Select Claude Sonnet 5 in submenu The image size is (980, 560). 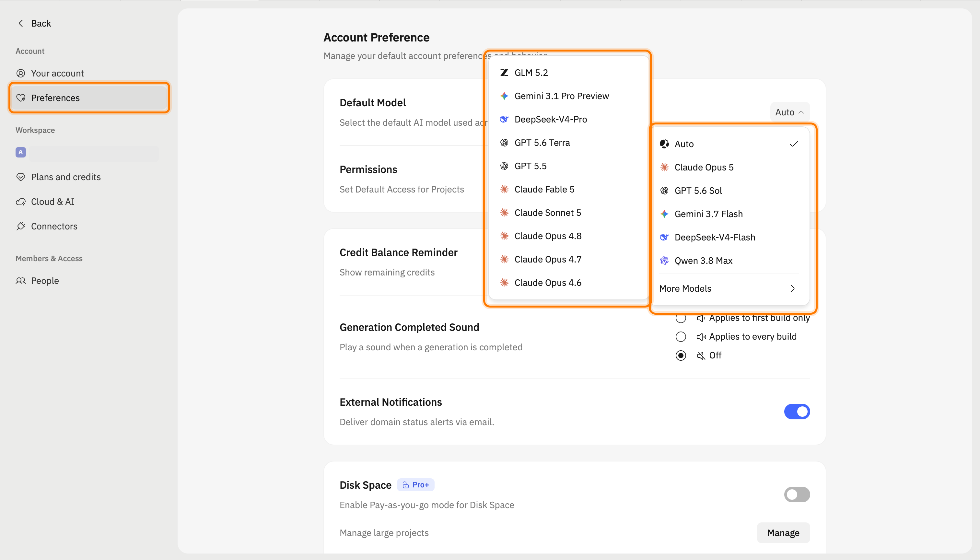(568, 213)
